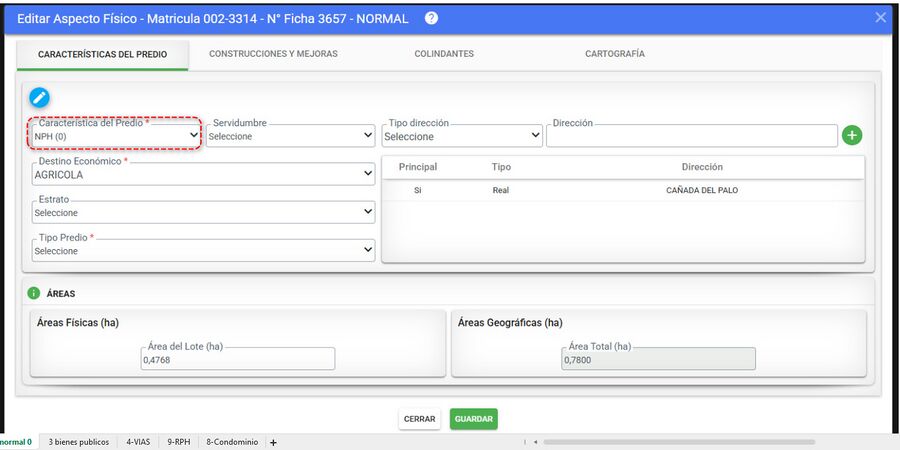Expand Destino Económico AGRICOLA dropdown
This screenshot has width=900, height=450.
204,174
